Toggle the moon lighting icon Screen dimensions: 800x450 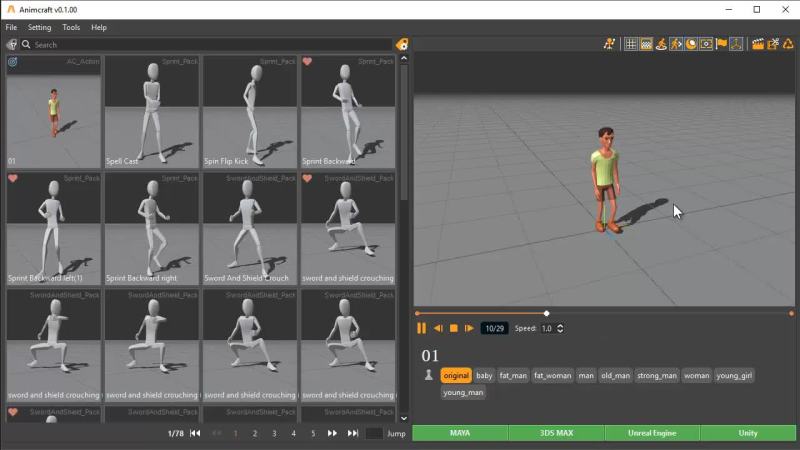pos(691,44)
